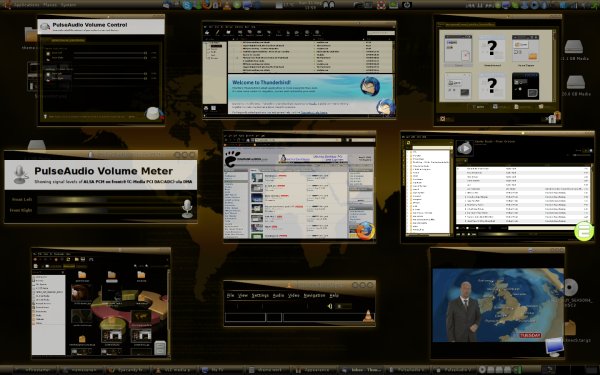Select the top-row question-mark theme thumbnail

pos(492,49)
